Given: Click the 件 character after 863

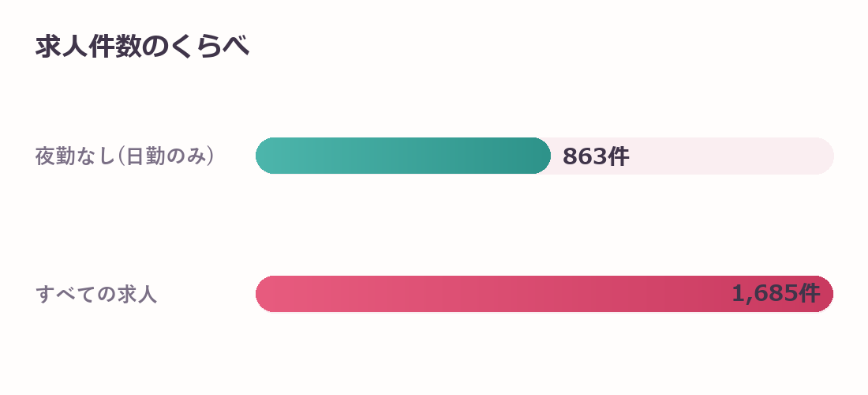Looking at the screenshot, I should coord(619,156).
